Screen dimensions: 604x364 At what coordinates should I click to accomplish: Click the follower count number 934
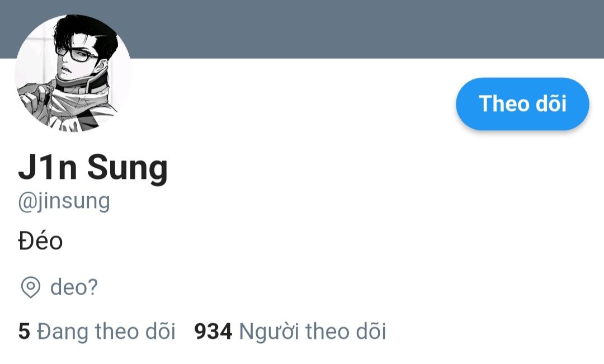213,331
